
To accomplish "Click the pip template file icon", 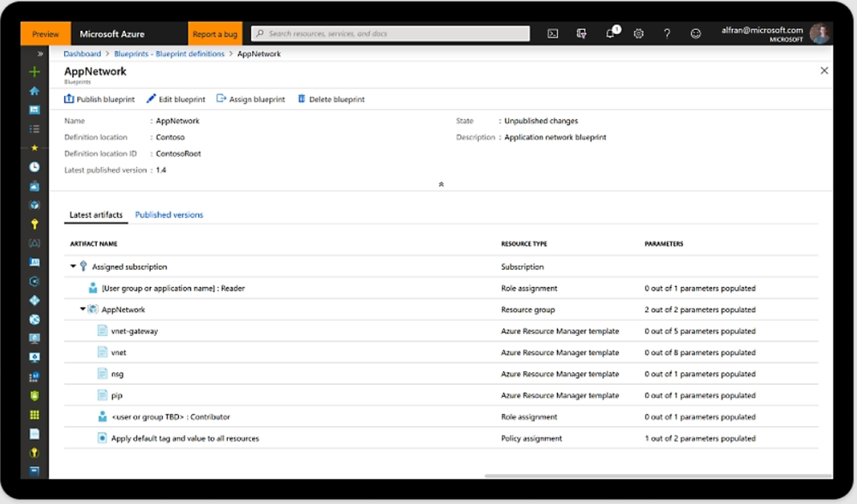I will [x=102, y=394].
